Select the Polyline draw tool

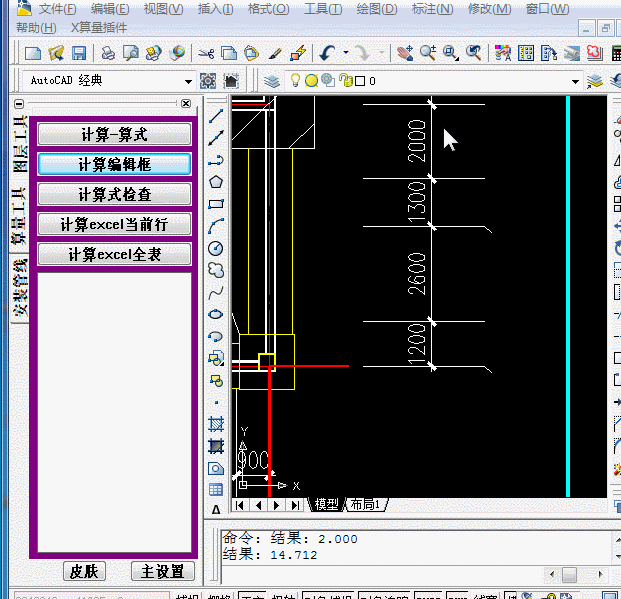(216, 160)
